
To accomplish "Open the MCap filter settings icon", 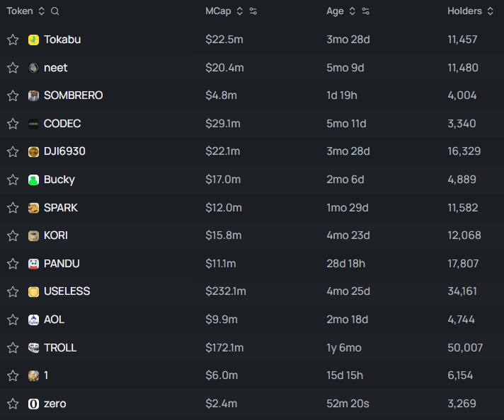I will pos(253,11).
